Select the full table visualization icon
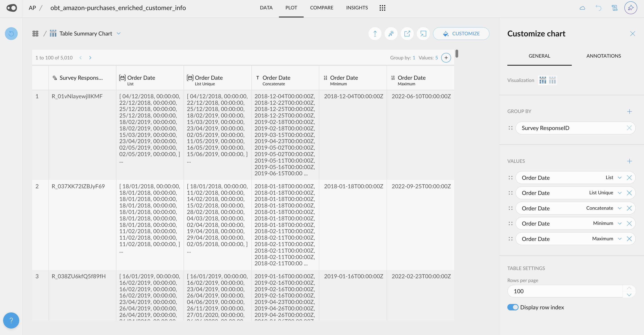 [x=542, y=80]
